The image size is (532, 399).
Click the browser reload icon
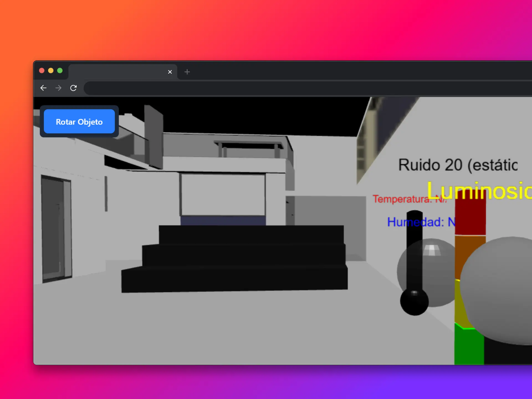click(73, 88)
